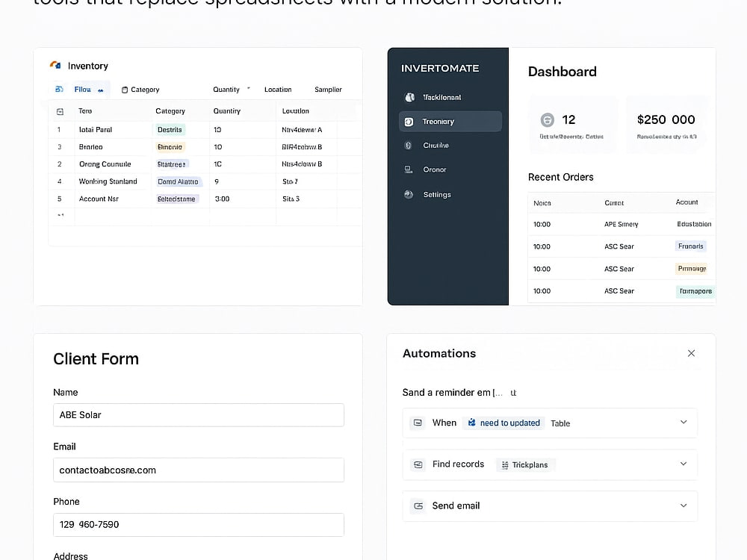Click the round icon beside 12
The height and width of the screenshot is (560, 747).
(548, 119)
